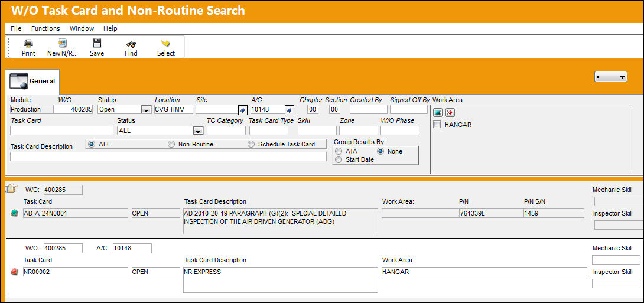
Task: Open the equals operator dropdown at top right
Action: [611, 76]
